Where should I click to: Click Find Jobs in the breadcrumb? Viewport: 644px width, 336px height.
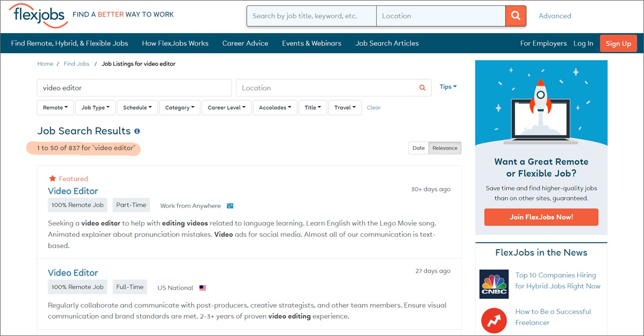click(x=76, y=64)
